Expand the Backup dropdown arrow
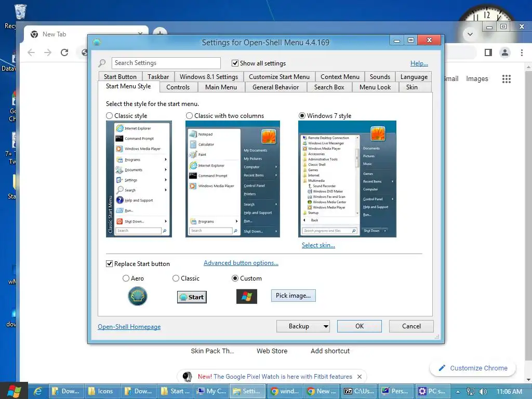532x399 pixels. [x=326, y=326]
